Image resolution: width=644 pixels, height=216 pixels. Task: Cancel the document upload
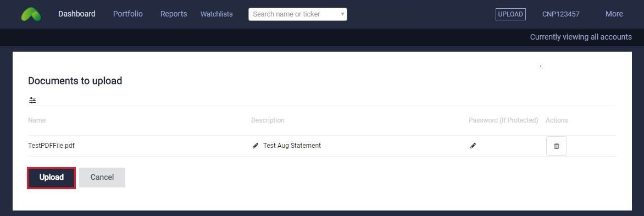(x=102, y=178)
